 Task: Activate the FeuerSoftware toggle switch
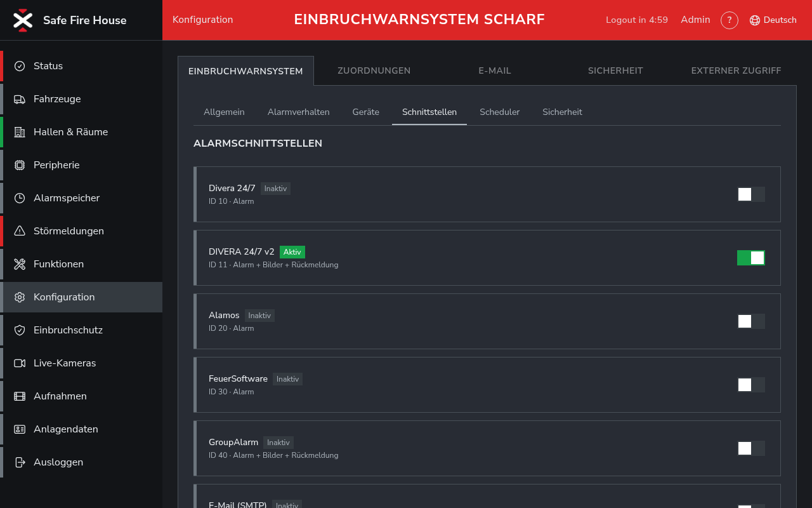[751, 385]
